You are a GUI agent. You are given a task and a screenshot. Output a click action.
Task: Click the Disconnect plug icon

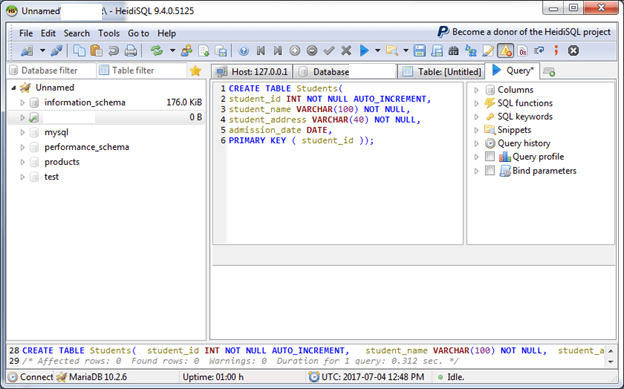(x=56, y=51)
